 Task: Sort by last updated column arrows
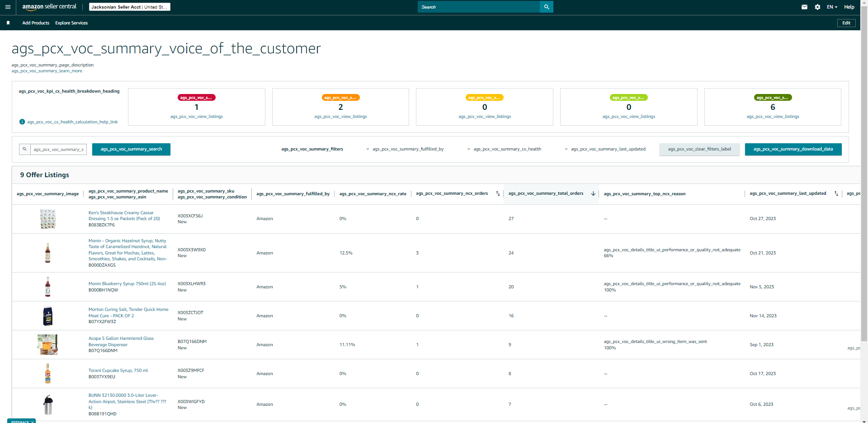pyautogui.click(x=836, y=194)
